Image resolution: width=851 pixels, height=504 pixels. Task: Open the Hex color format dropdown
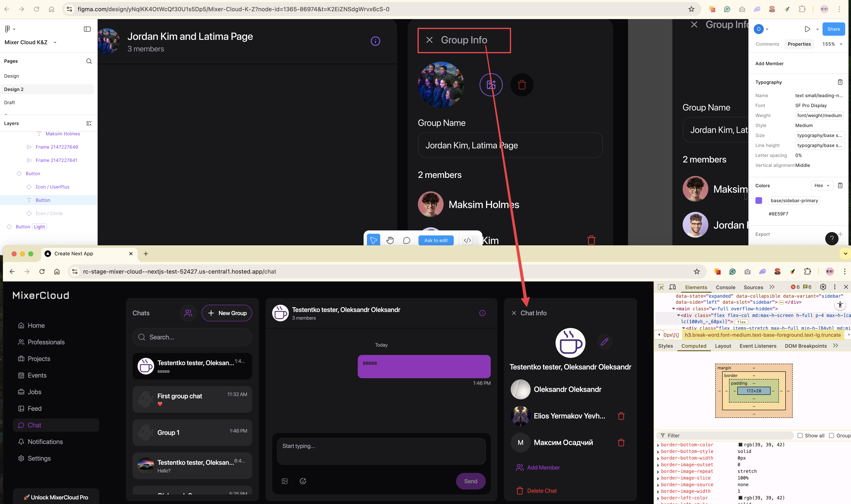point(822,185)
